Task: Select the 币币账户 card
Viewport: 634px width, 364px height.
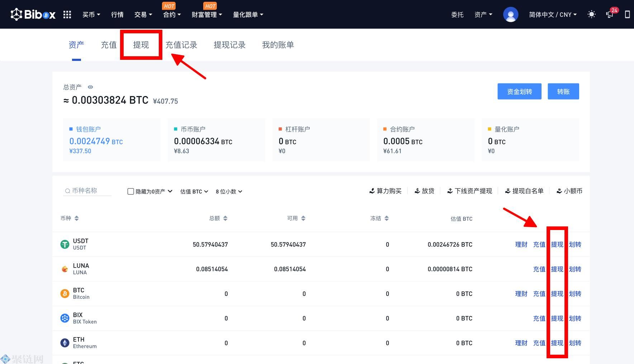Action: click(216, 140)
